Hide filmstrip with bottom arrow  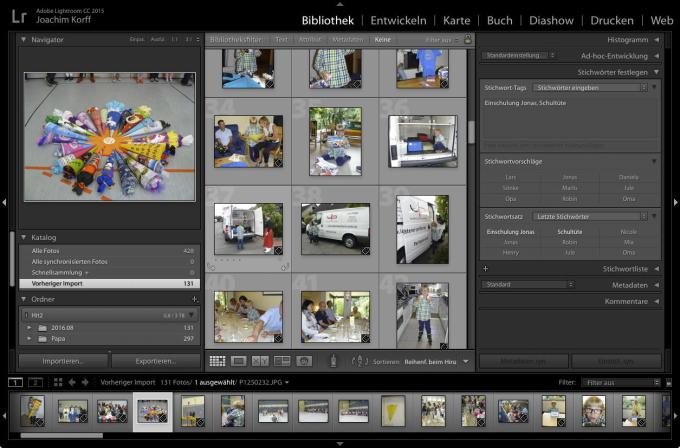(340, 444)
